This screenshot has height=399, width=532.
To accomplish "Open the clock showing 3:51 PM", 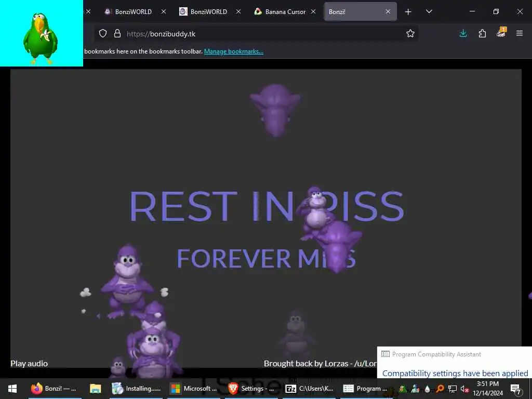I will pos(487,389).
